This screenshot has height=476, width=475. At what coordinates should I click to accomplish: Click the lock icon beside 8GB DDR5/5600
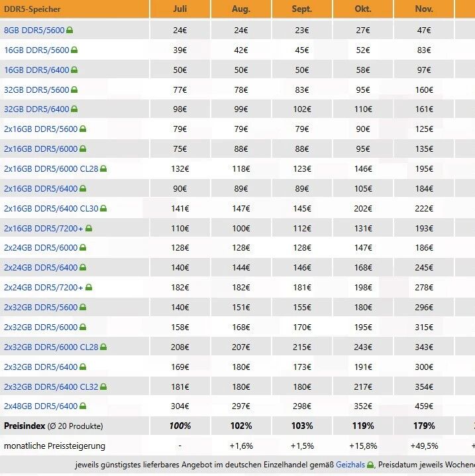click(x=70, y=30)
